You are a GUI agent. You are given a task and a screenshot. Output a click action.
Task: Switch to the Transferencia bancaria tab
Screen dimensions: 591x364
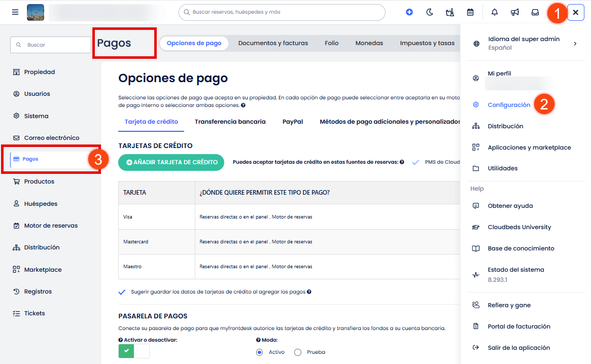tap(230, 122)
